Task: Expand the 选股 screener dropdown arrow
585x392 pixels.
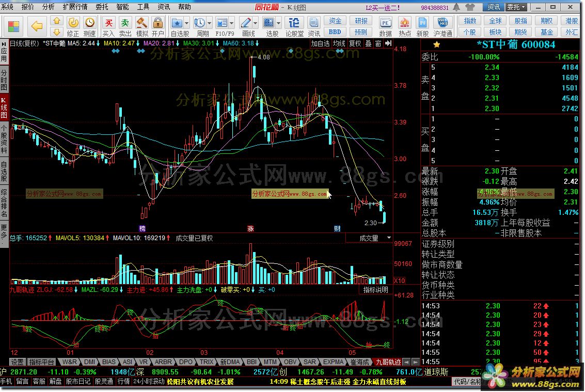Action: pyautogui.click(x=279, y=23)
